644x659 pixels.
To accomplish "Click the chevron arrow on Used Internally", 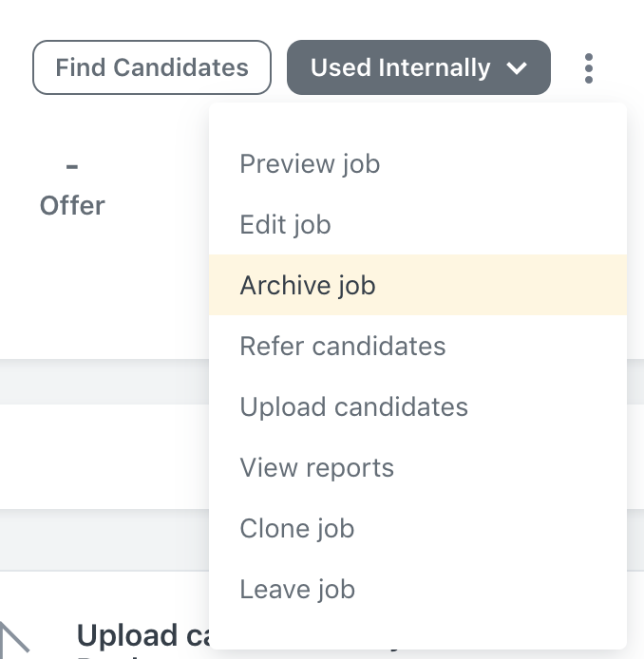I will (x=517, y=68).
